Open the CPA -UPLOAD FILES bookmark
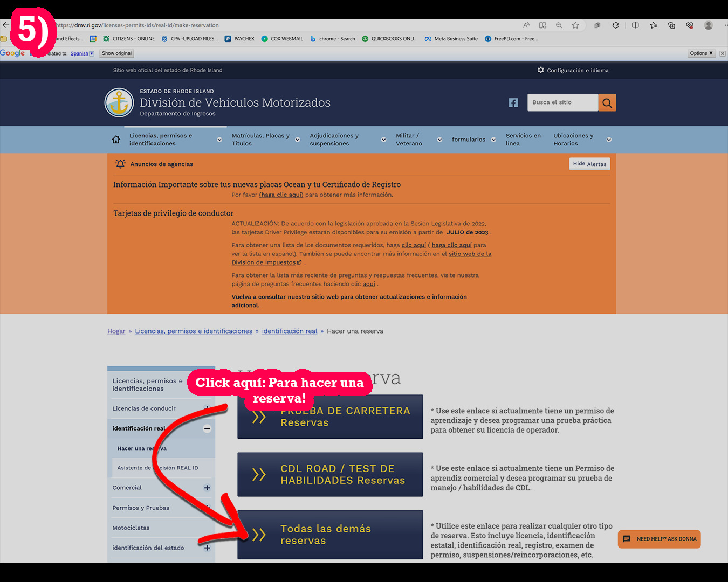Viewport: 728px width, 582px height. (190, 39)
